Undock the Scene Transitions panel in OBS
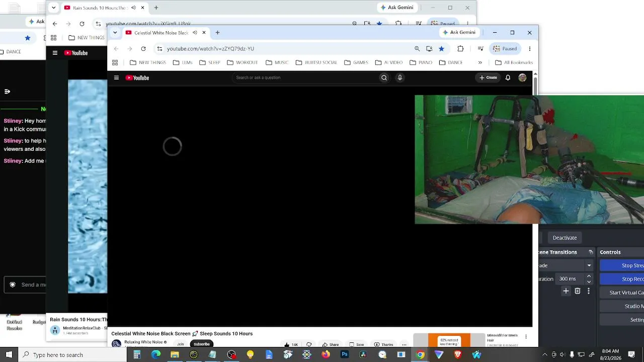Screen dimensions: 644x362 591,252
